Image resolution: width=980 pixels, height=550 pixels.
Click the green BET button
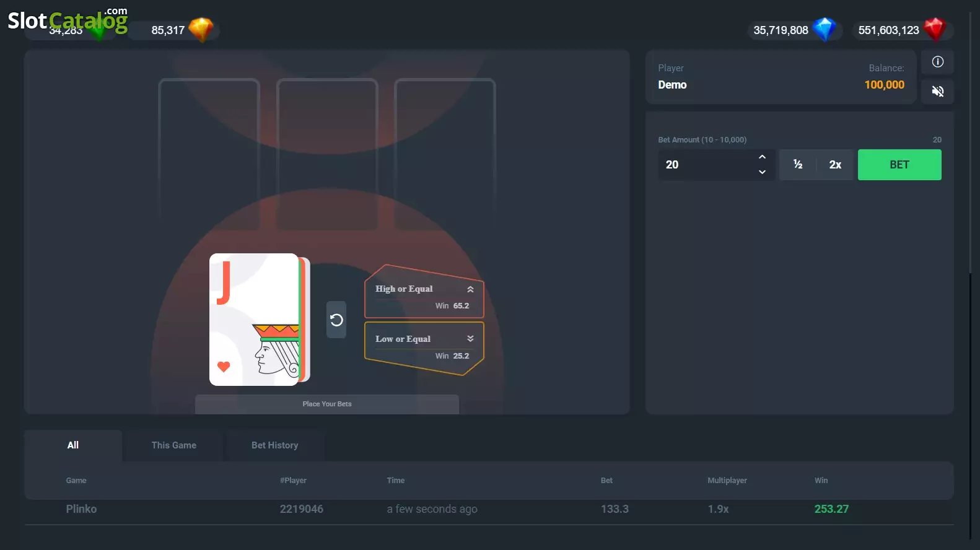tap(899, 165)
